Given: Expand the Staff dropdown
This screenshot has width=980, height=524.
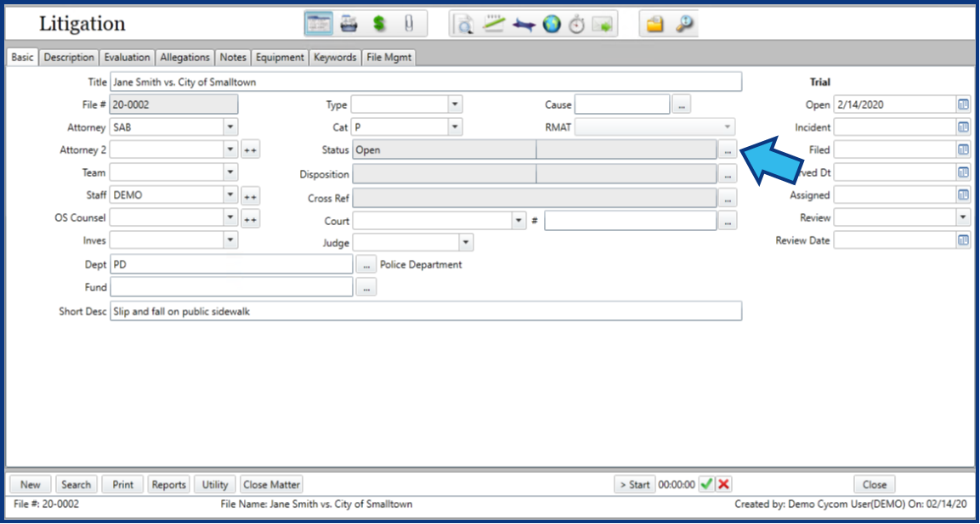Looking at the screenshot, I should pyautogui.click(x=230, y=194).
